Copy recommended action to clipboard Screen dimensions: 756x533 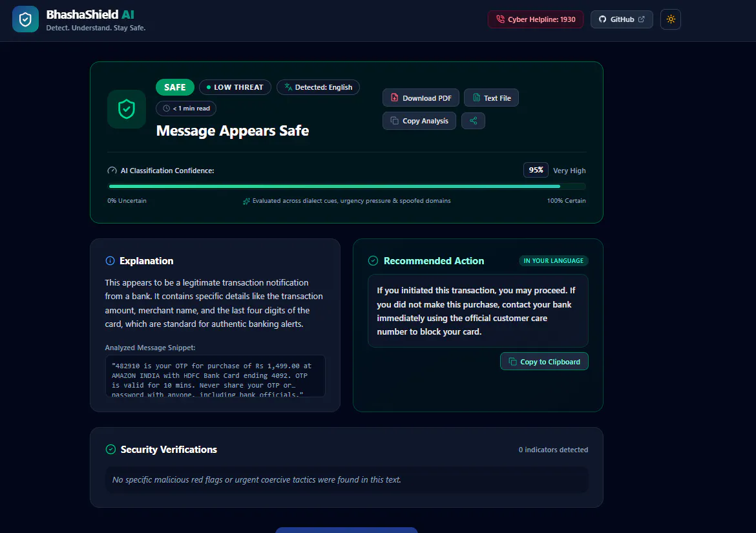coord(544,361)
